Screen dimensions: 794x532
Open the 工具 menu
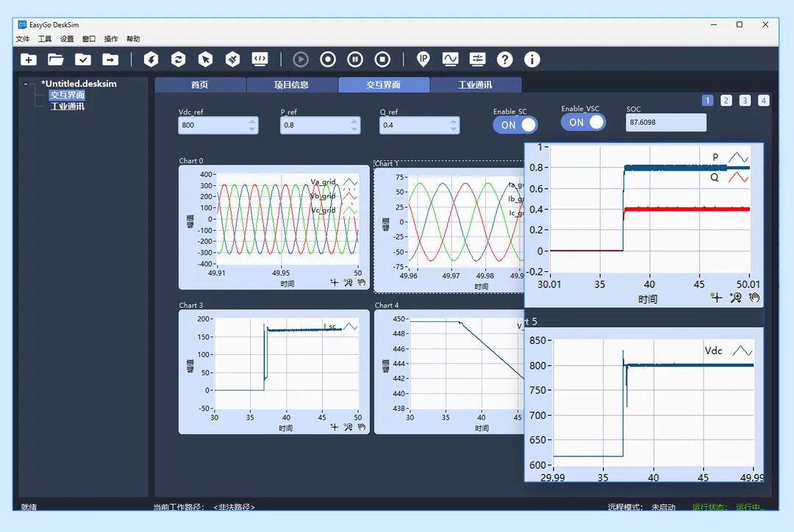pos(45,39)
